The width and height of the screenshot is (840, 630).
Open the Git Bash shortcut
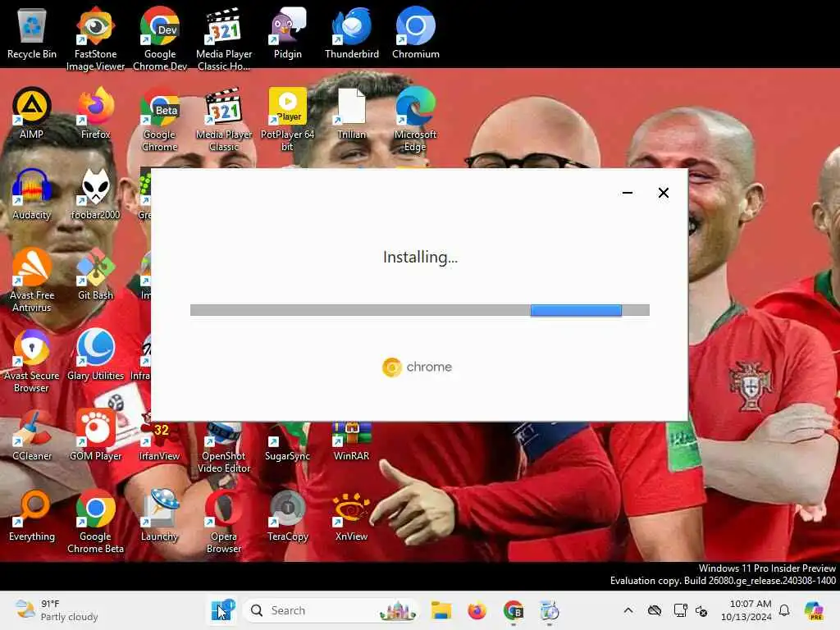coord(95,274)
